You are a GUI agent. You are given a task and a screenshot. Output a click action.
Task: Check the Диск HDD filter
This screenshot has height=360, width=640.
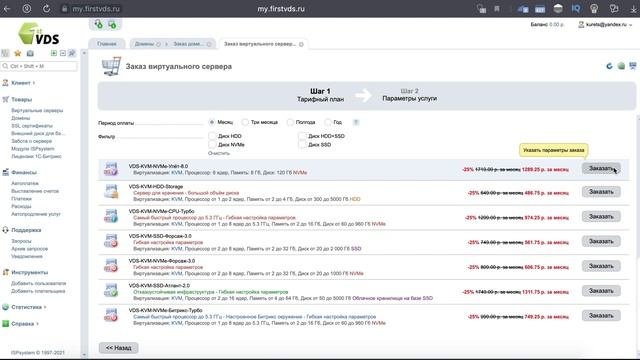click(x=212, y=136)
